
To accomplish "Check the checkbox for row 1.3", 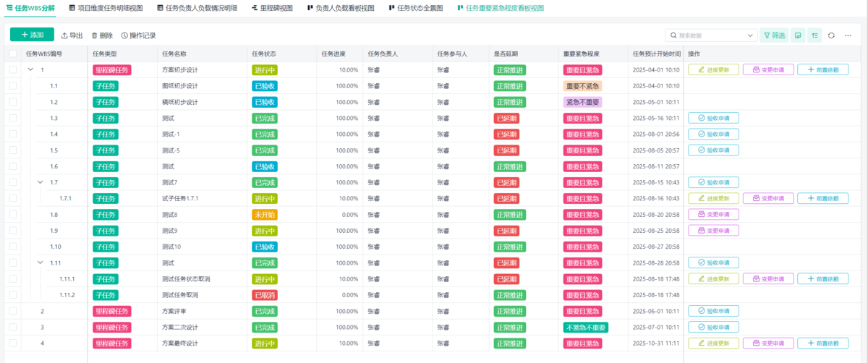I will [12, 118].
